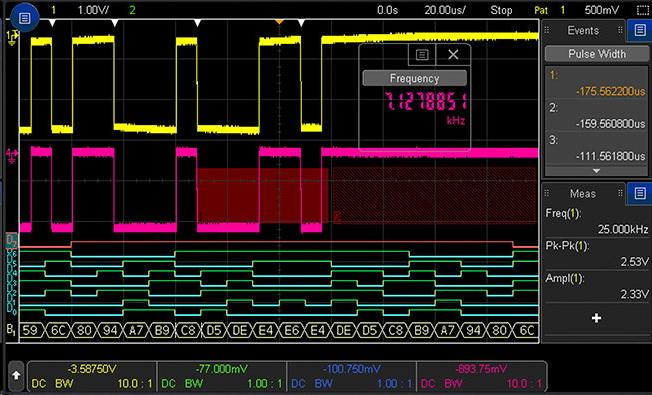Image resolution: width=652 pixels, height=395 pixels.
Task: Expand the bottom bar up arrow
Action: pos(16,375)
